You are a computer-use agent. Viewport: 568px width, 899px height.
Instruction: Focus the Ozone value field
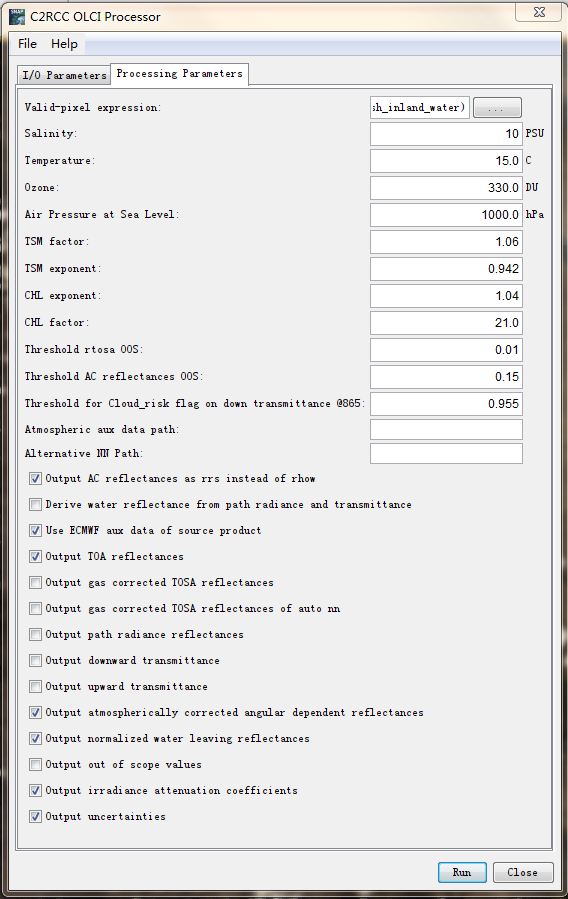click(446, 187)
